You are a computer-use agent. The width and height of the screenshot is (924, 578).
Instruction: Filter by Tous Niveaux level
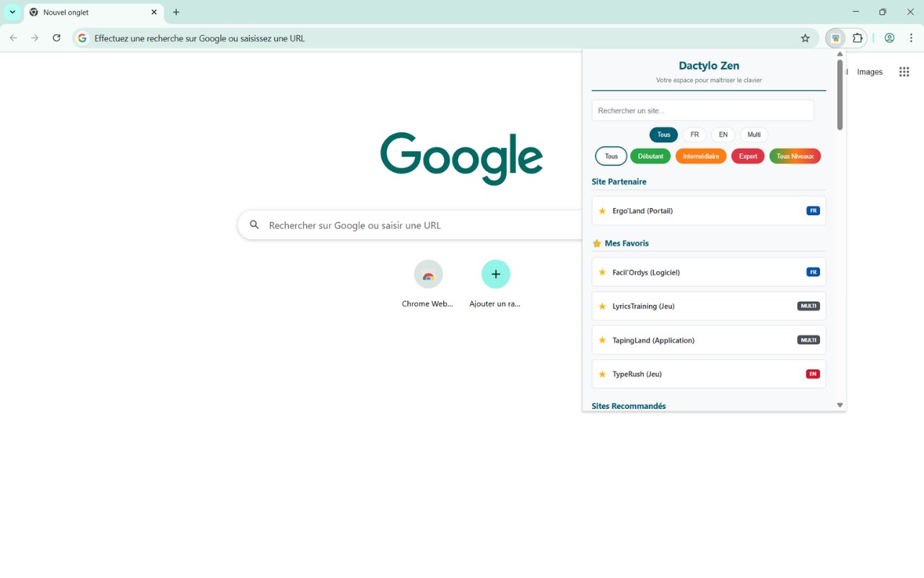coord(795,156)
